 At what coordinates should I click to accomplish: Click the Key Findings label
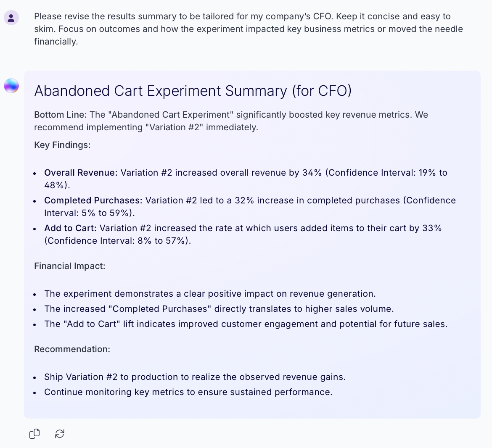pyautogui.click(x=62, y=145)
